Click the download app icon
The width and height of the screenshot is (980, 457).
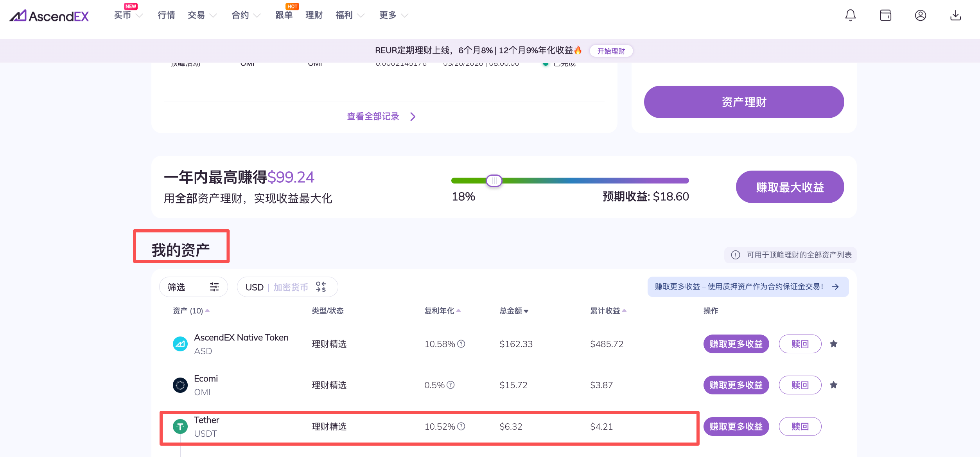[x=955, y=15]
